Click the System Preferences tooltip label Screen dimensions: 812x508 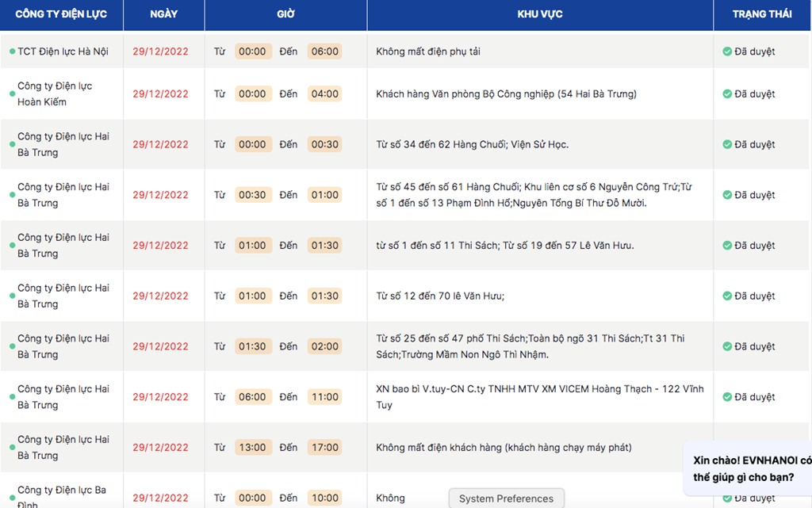click(x=506, y=498)
